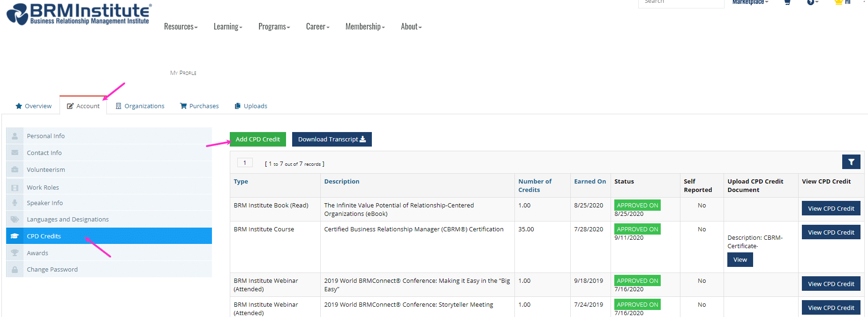Switch to the Overview tab
868x317 pixels.
34,106
